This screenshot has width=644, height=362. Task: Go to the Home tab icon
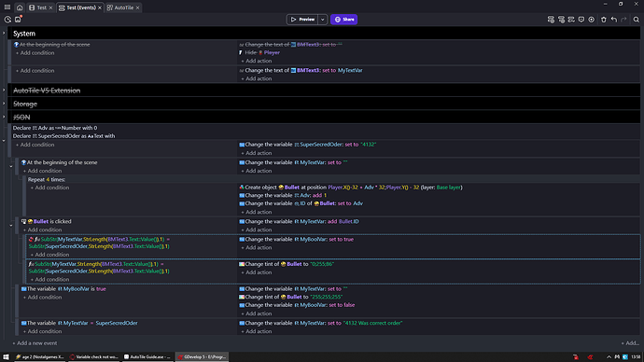[20, 7]
